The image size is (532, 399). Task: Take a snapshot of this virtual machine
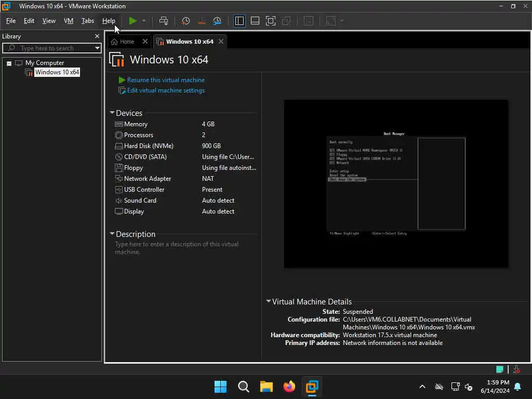pos(185,21)
